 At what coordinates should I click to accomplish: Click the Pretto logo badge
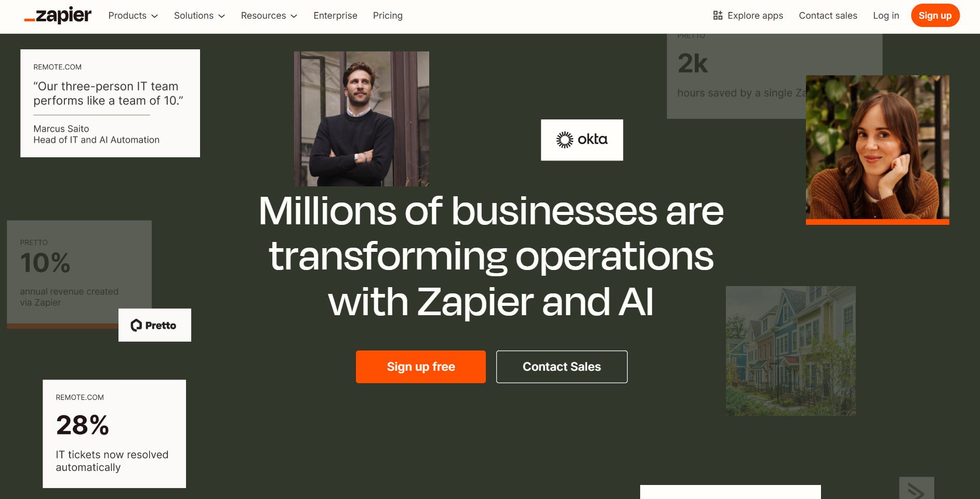tap(155, 325)
